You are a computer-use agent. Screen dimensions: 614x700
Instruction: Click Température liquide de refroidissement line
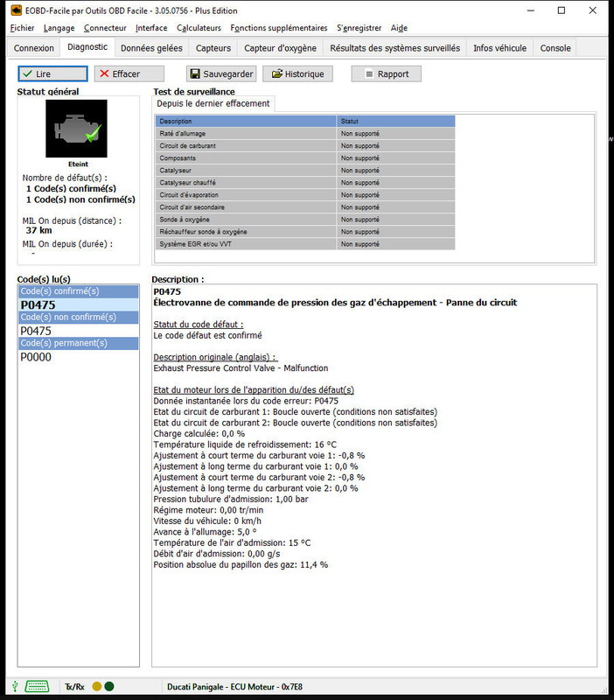[x=245, y=444]
